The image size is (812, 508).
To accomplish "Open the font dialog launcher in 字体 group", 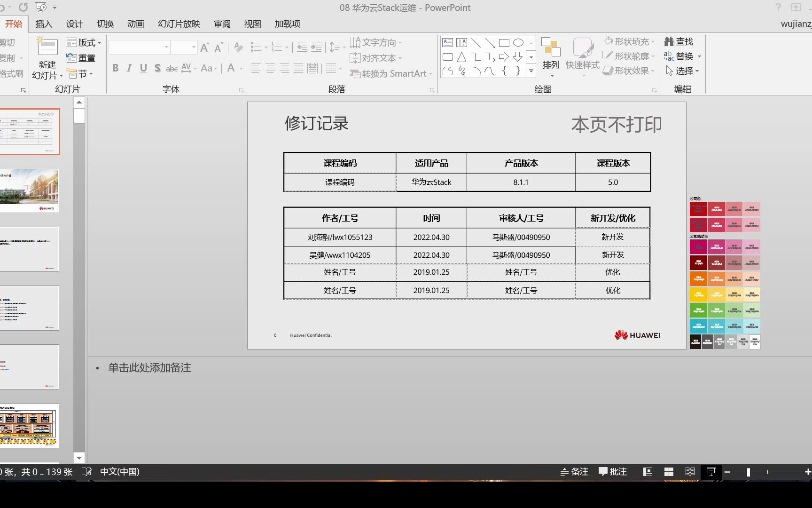I will coord(241,90).
